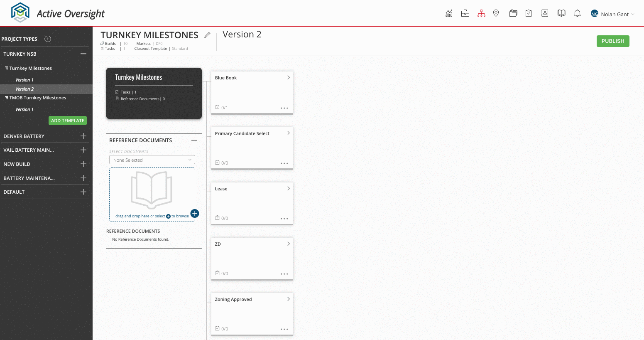Expand the Zoning Approved milestone chevron

tap(289, 299)
